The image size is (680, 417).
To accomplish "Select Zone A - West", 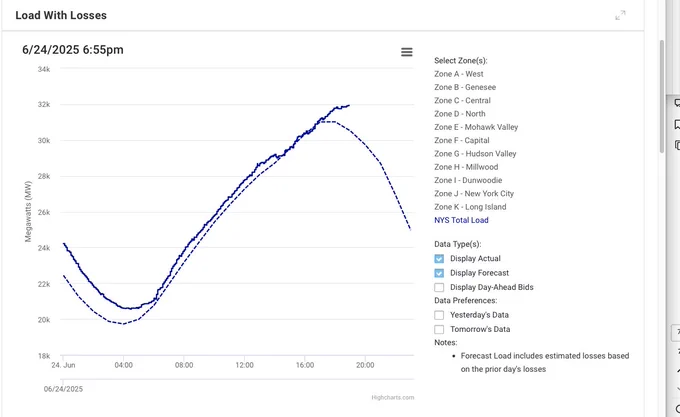I will click(459, 74).
